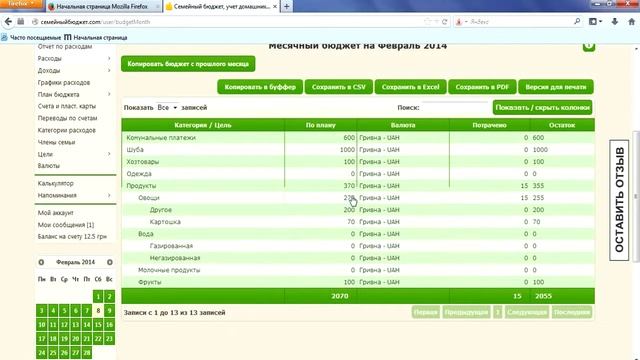Sort by Потрачено column header
Screen dimensions: 640x360
pyautogui.click(x=489, y=125)
